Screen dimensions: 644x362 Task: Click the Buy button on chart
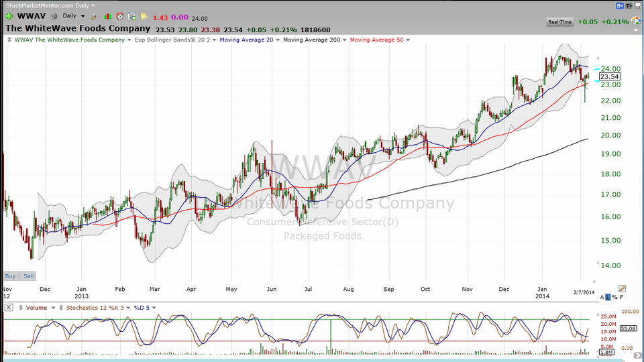(10, 276)
